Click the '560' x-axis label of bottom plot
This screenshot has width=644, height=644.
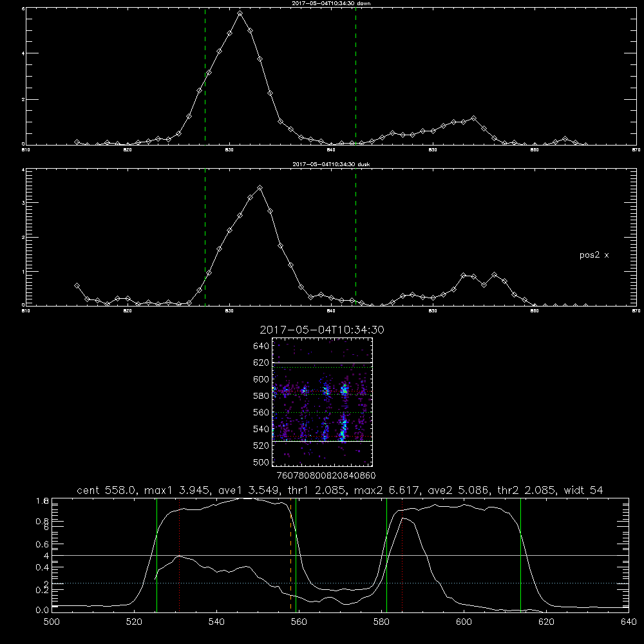[x=299, y=622]
